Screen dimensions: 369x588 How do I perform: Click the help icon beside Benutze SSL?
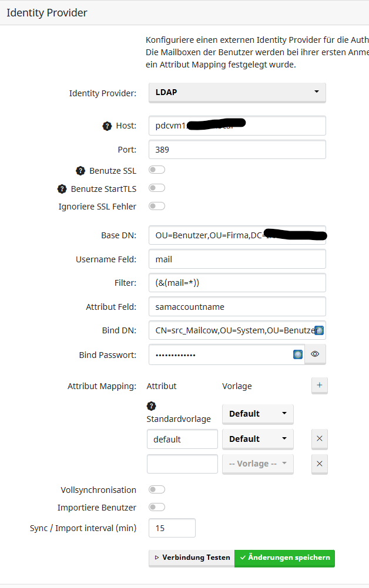[80, 171]
